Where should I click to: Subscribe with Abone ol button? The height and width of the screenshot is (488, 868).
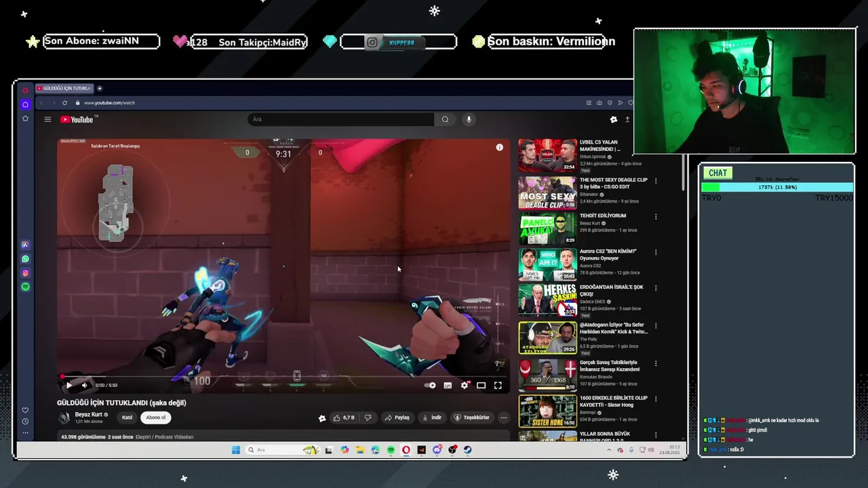click(x=156, y=418)
